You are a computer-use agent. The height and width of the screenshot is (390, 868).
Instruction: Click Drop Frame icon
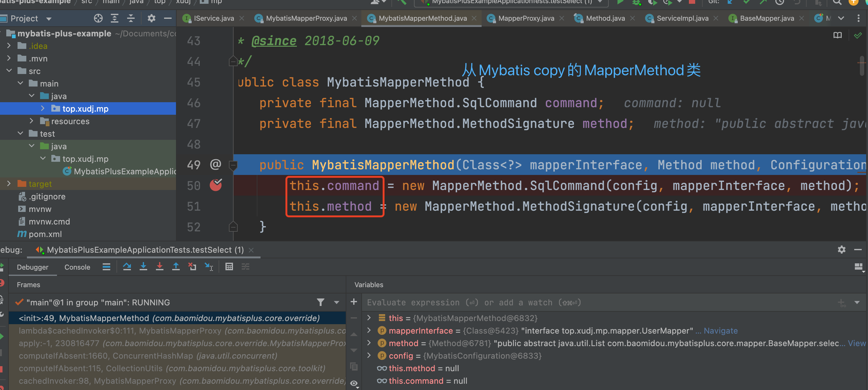pos(192,267)
